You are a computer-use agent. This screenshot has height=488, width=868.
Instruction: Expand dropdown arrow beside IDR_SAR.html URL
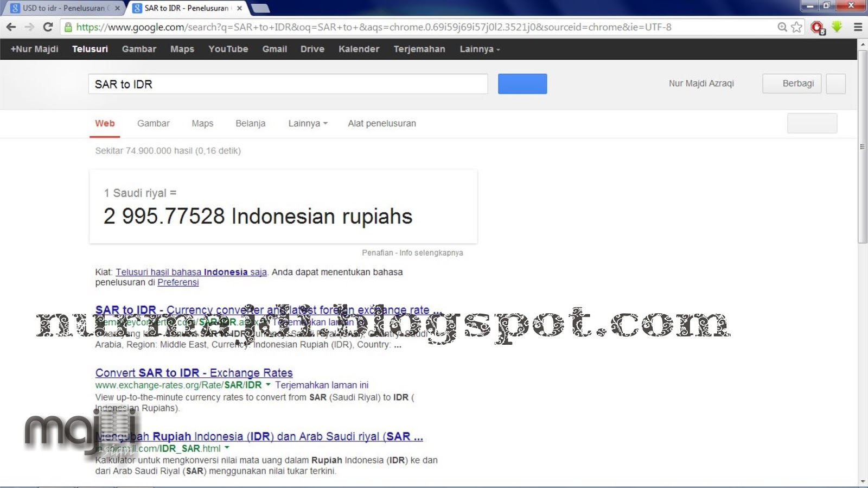[x=227, y=448]
